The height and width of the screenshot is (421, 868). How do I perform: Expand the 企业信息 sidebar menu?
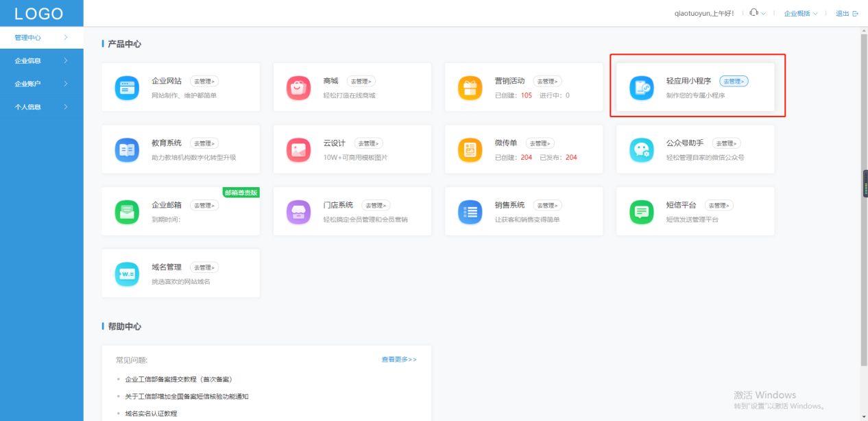click(41, 61)
